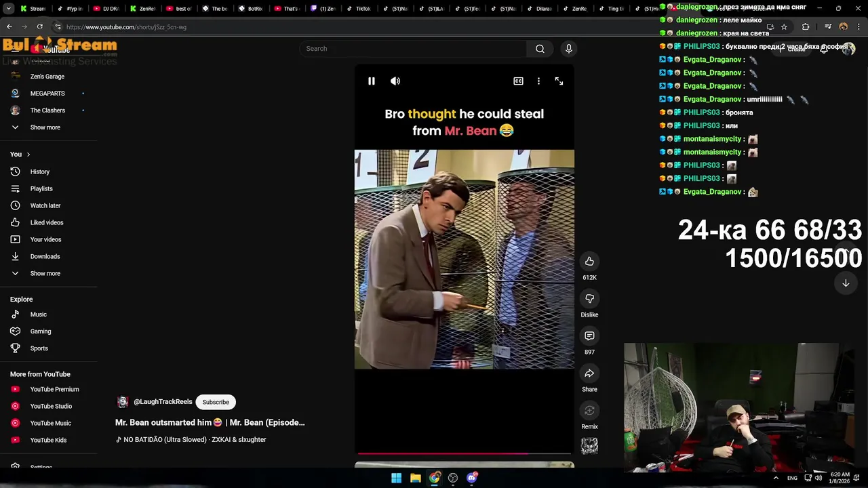Open YouTube Kids
The width and height of the screenshot is (868, 488).
49,441
